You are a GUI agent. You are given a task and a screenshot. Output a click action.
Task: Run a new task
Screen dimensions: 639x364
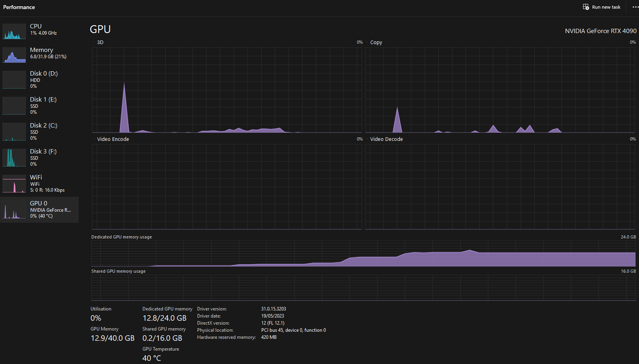click(x=601, y=7)
